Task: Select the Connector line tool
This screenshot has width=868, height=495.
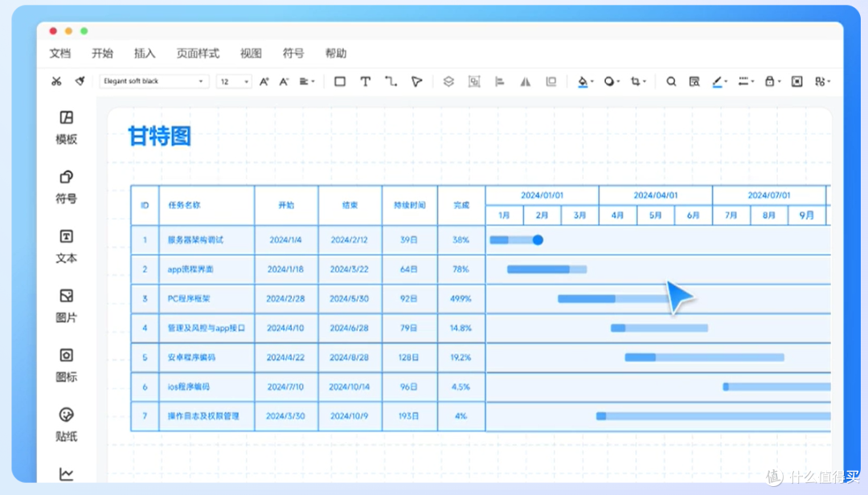Action: point(391,81)
